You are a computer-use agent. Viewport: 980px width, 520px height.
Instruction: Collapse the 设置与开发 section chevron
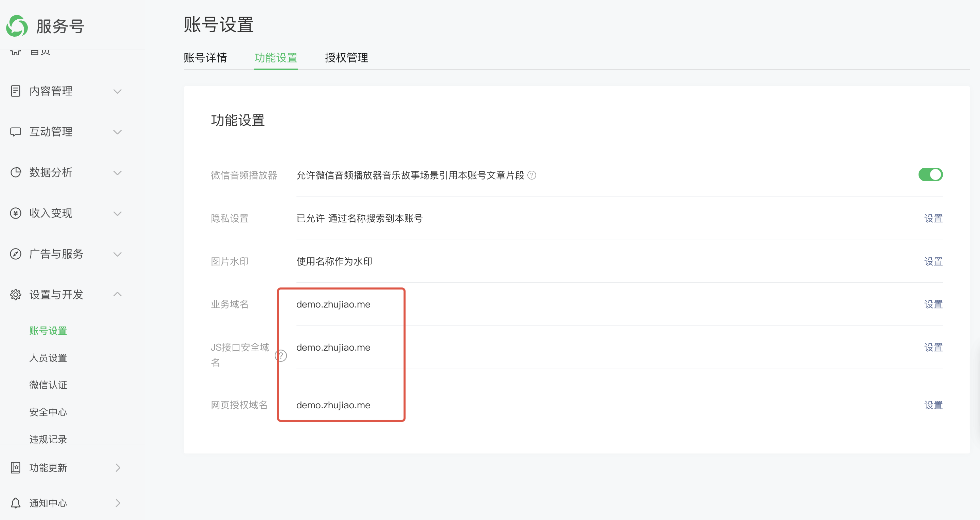click(x=117, y=294)
